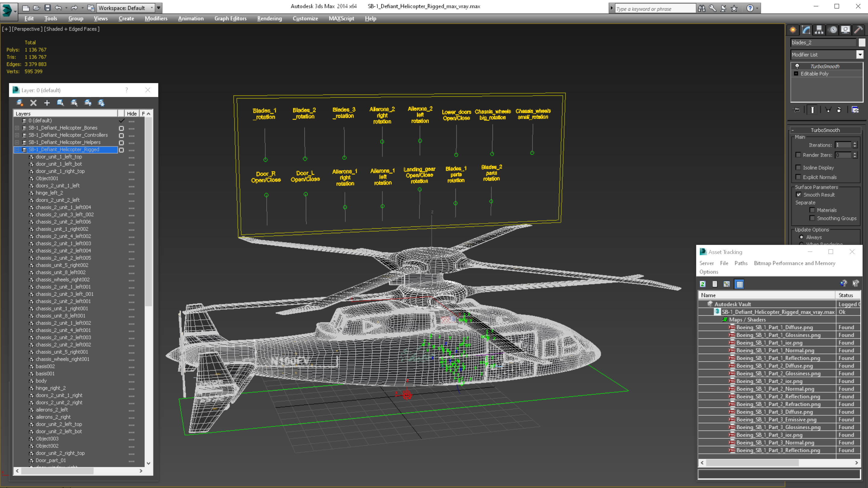Image resolution: width=868 pixels, height=488 pixels.
Task: Click Create New Layer icon
Action: (20, 103)
